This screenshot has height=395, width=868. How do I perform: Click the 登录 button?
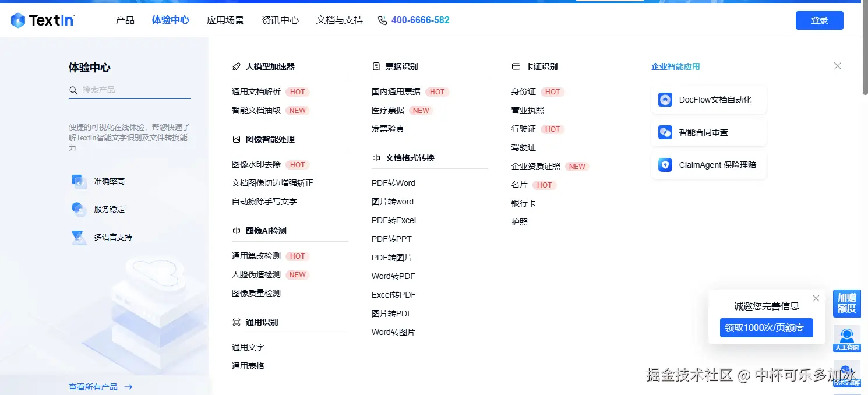(820, 20)
